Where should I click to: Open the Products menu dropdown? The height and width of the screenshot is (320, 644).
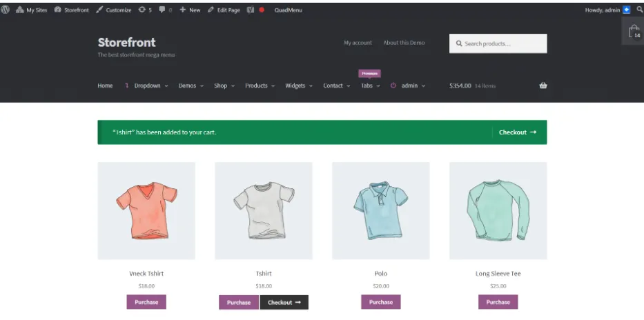click(260, 86)
